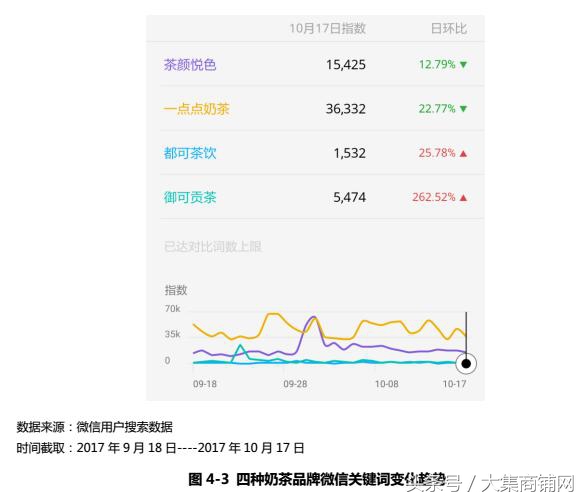Image resolution: width=587 pixels, height=500 pixels.
Task: Click the 12.79% day-over-day value
Action: tap(437, 64)
